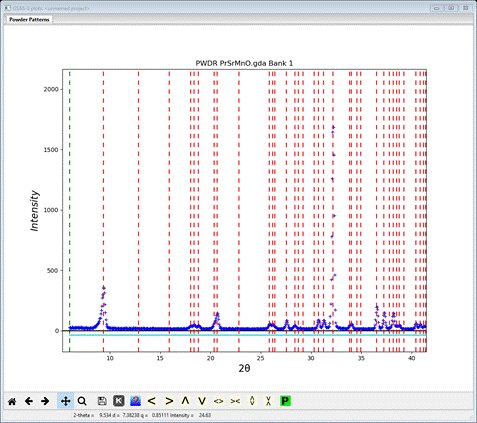The image size is (477, 423).
Task: Toggle the Pan axes tool
Action: pos(66,401)
